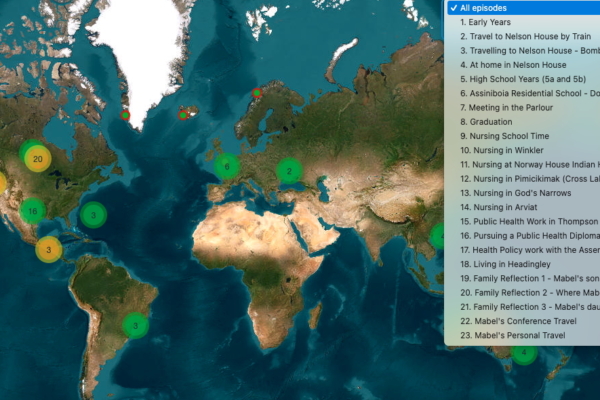Open the green 6 cluster over western Europe
Viewport: 600px width, 400px height.
(227, 166)
